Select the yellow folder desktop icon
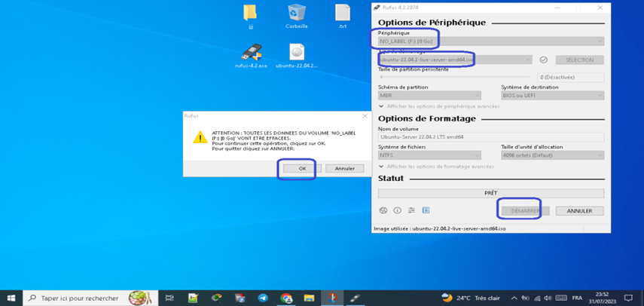644x306 pixels. coord(250,17)
